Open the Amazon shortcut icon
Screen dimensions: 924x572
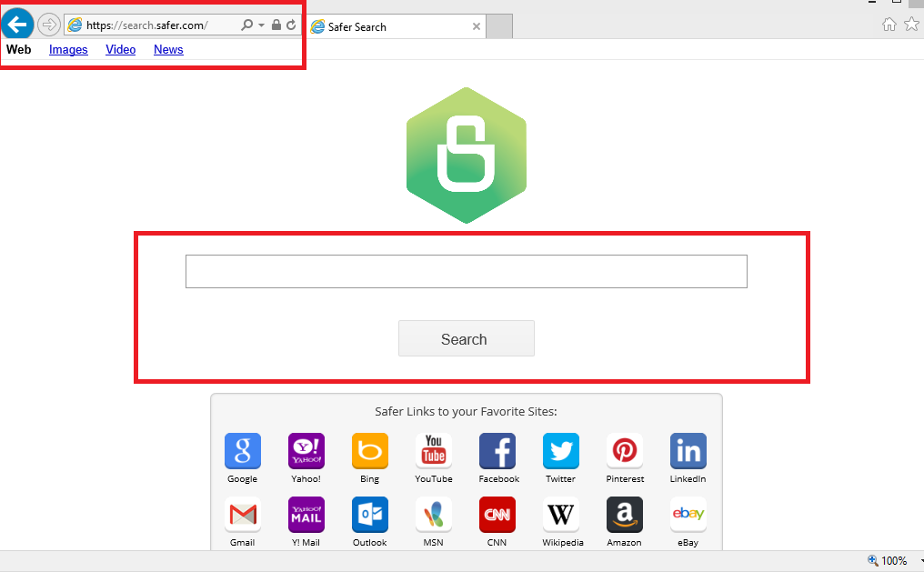coord(625,515)
